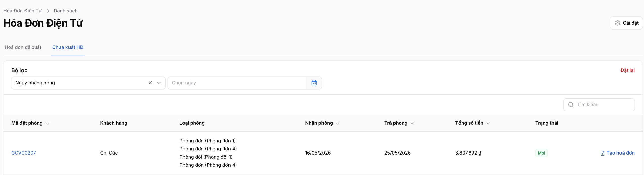Focus the Chọn ngày date field
Image resolution: width=644 pixels, height=175 pixels.
tap(237, 83)
